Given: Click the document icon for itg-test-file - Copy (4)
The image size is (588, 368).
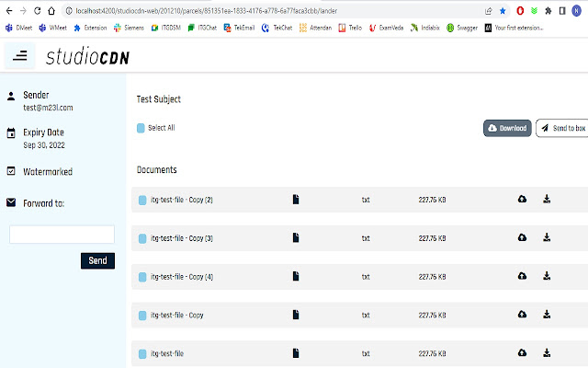Looking at the screenshot, I should tap(296, 276).
